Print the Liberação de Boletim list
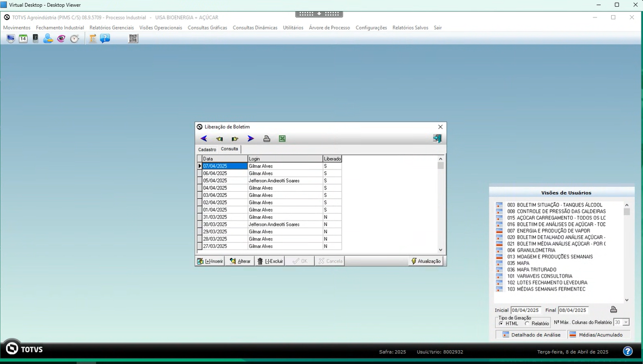The height and width of the screenshot is (364, 643). point(267,139)
